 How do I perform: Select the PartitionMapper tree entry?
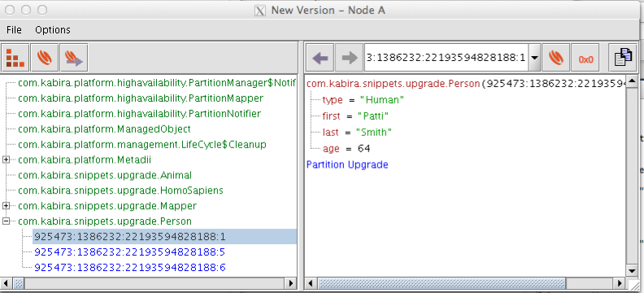click(x=141, y=98)
